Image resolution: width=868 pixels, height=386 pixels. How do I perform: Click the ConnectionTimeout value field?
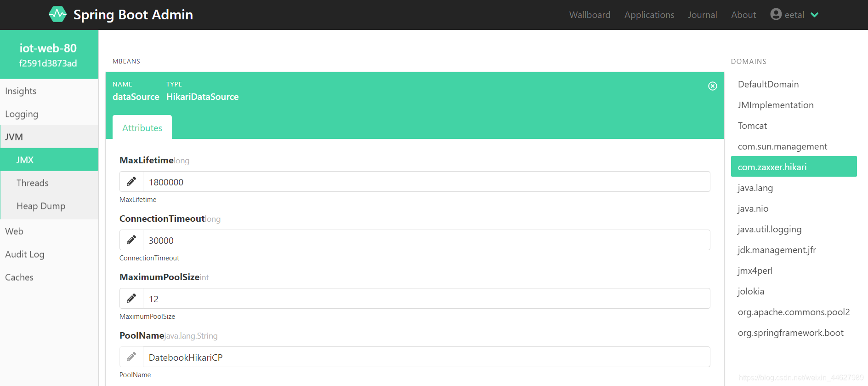[426, 240]
